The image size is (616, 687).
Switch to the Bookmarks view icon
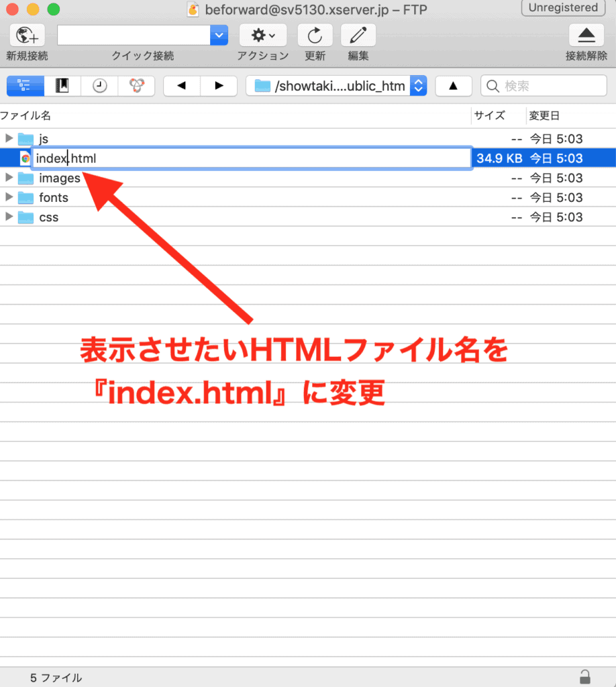tap(62, 85)
